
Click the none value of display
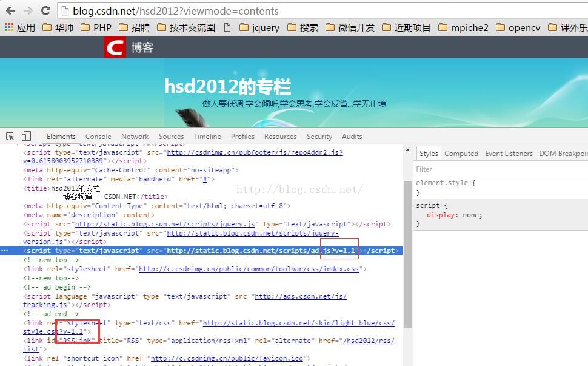coord(472,215)
